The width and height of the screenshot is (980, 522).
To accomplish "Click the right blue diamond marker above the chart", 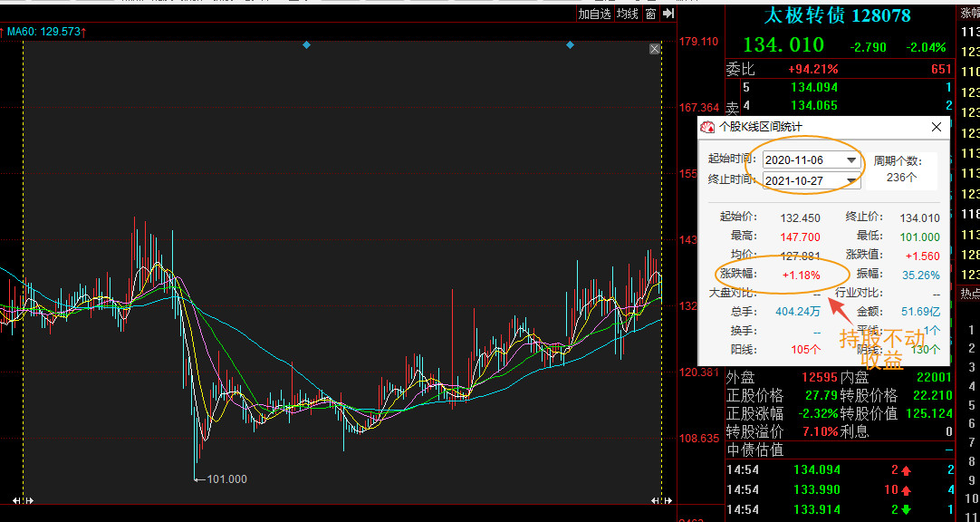I will [570, 45].
